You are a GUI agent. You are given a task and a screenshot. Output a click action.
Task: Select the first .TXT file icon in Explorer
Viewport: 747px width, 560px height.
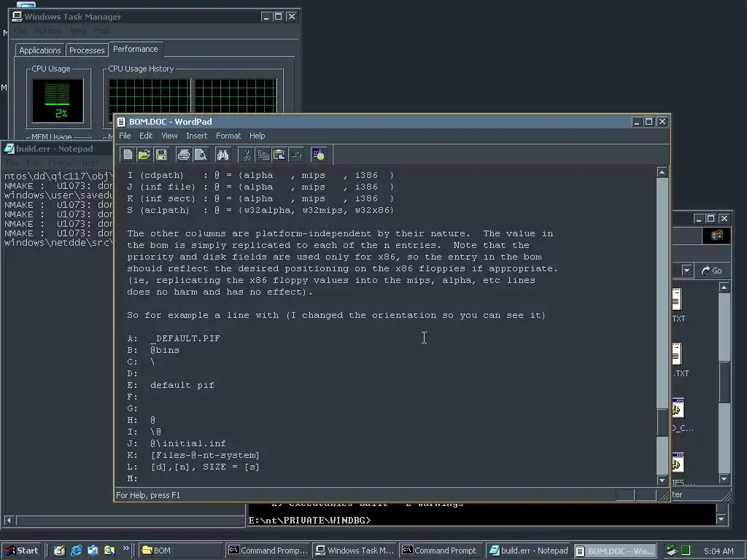pyautogui.click(x=677, y=298)
